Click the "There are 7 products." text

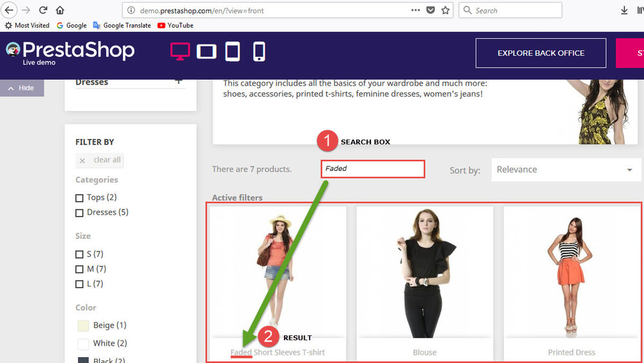point(252,169)
